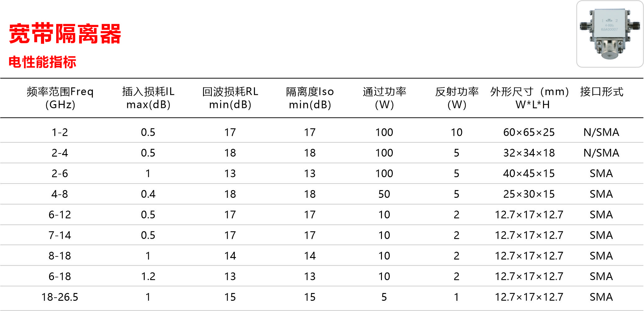Viewport: 644px width, 311px height.
Task: Select the 通过功率 column header
Action: (384, 98)
